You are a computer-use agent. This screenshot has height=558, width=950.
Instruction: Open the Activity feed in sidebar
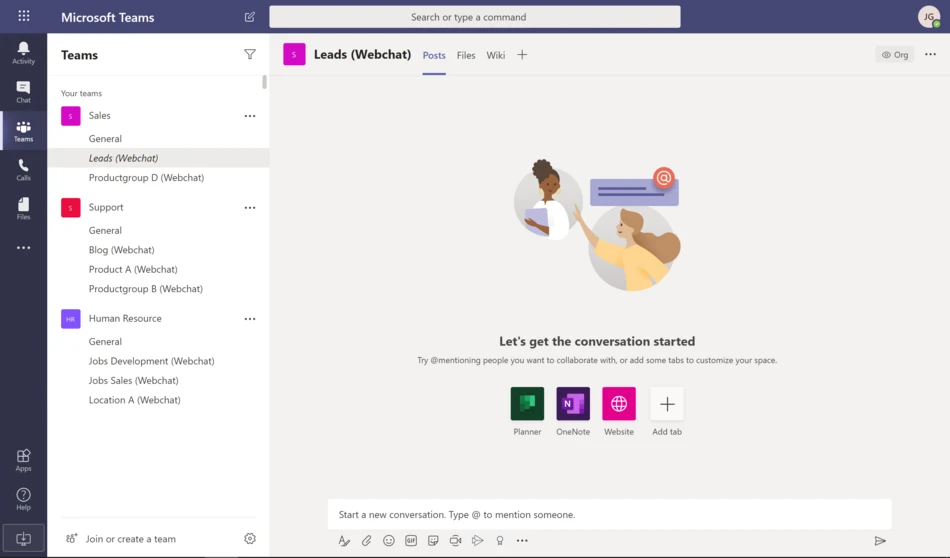(x=23, y=53)
